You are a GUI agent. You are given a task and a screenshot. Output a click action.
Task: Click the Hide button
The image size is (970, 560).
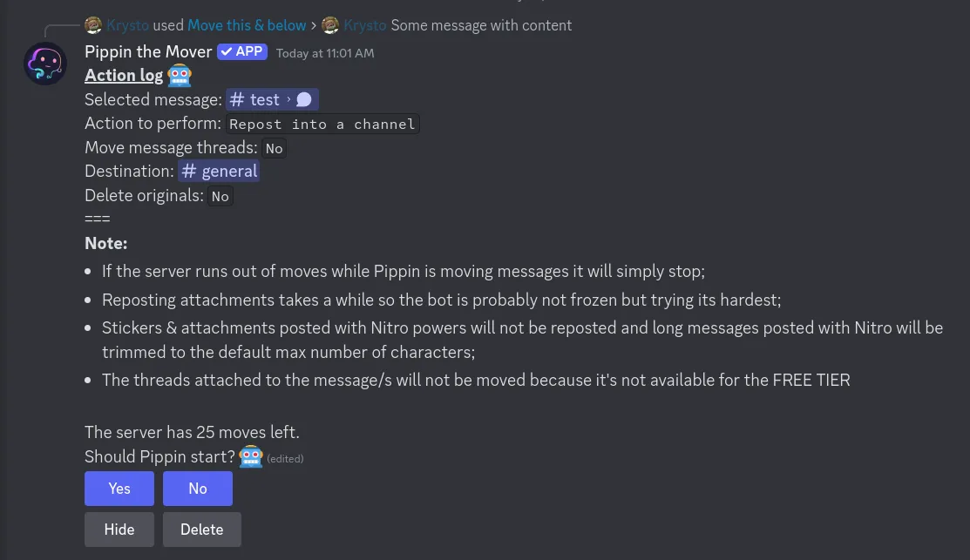[x=119, y=530]
